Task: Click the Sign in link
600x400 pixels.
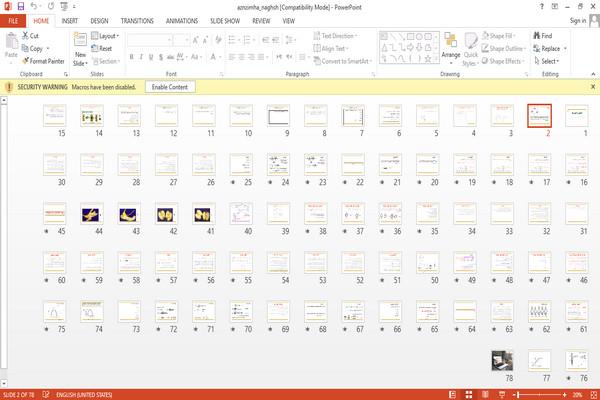Action: [578, 21]
